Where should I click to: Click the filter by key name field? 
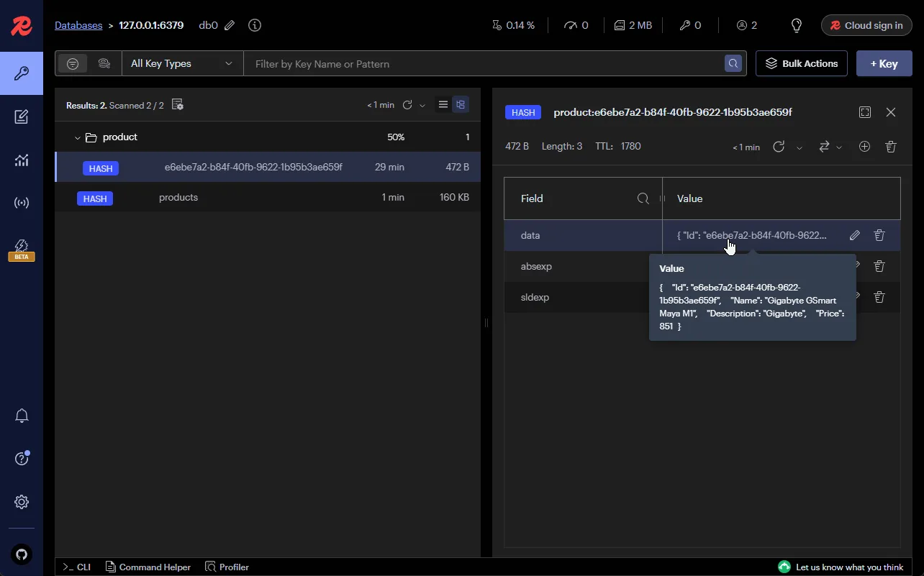pyautogui.click(x=482, y=64)
